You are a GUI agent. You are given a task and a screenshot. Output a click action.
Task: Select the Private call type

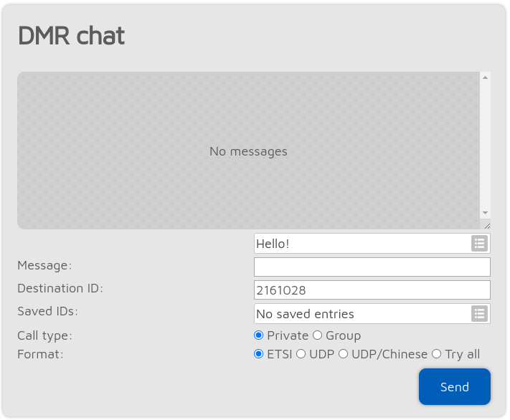click(258, 335)
